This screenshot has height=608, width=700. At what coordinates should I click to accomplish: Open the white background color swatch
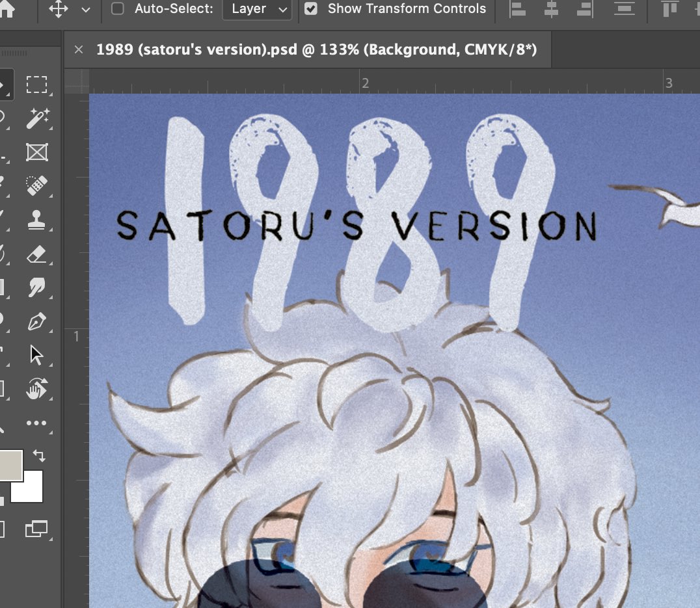(x=32, y=491)
